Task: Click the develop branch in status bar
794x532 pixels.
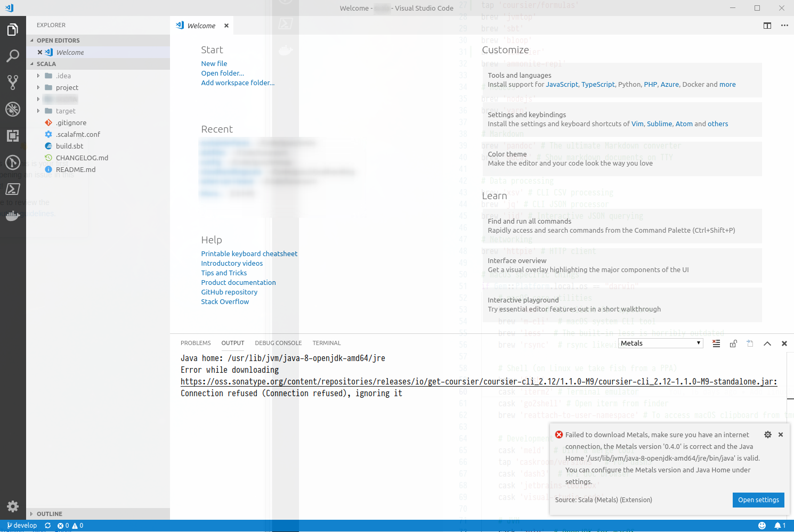Action: click(22, 526)
